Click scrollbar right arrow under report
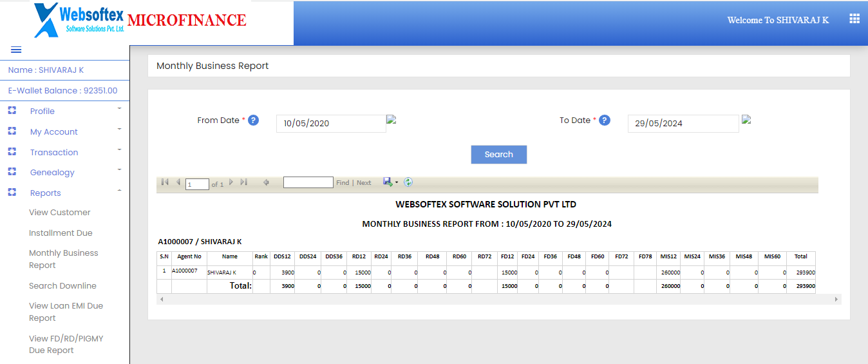This screenshot has width=868, height=364. [x=836, y=299]
